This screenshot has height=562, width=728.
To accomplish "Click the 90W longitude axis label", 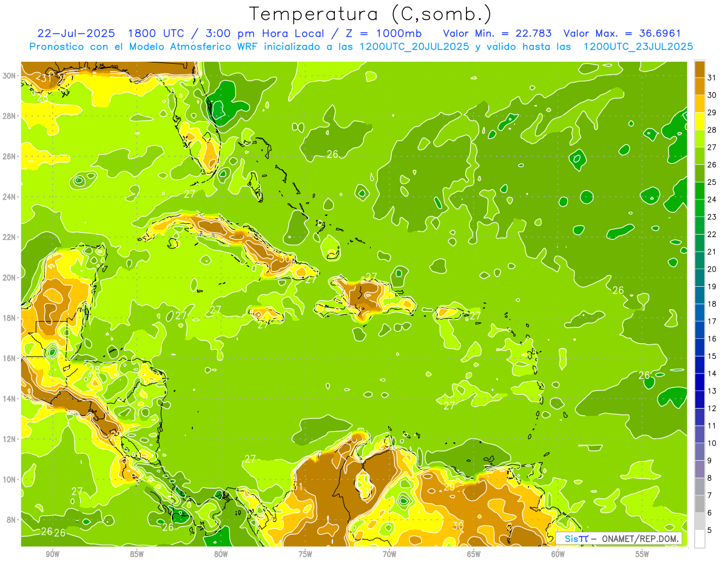I will click(52, 554).
